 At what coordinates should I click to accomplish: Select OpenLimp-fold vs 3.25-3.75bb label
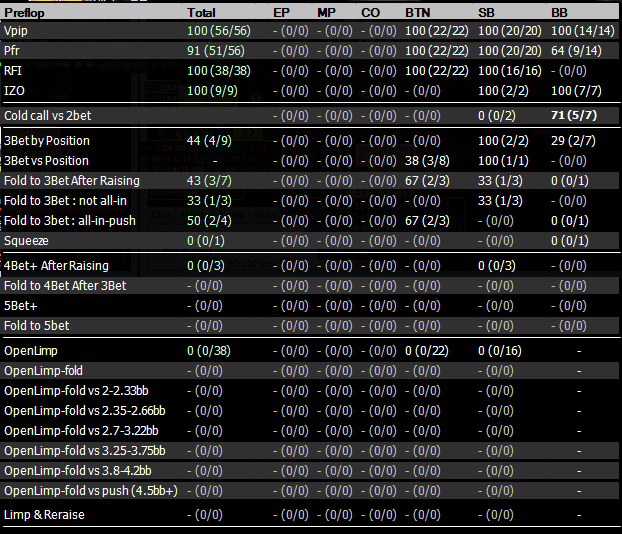tap(84, 451)
